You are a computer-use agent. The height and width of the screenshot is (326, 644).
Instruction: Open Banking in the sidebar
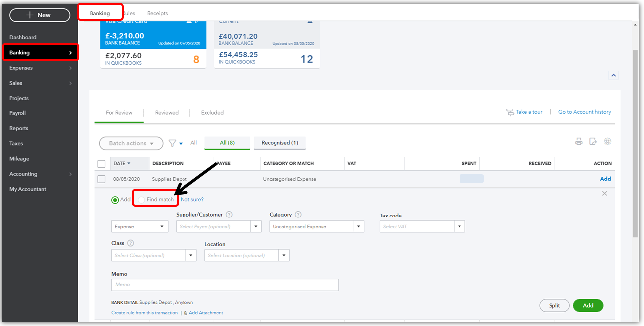40,53
